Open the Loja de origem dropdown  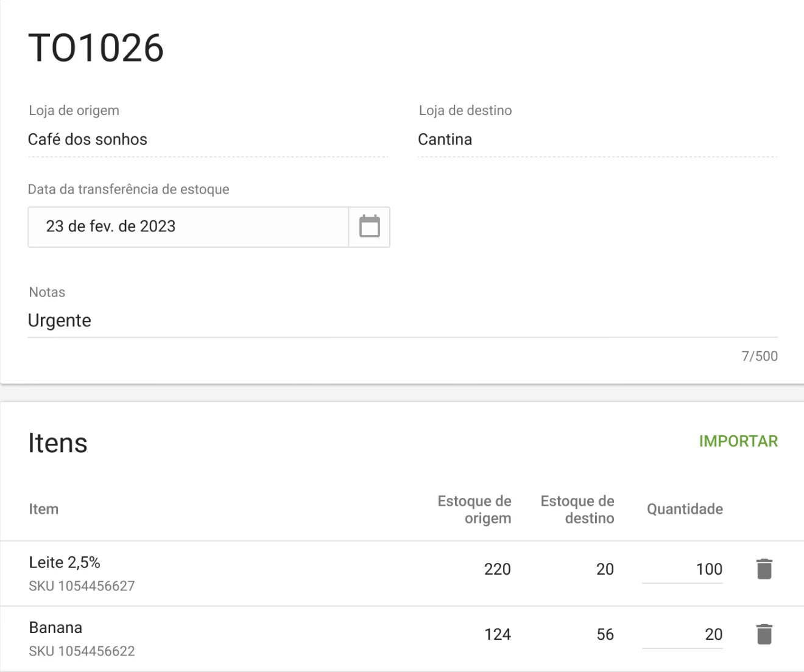tap(207, 139)
